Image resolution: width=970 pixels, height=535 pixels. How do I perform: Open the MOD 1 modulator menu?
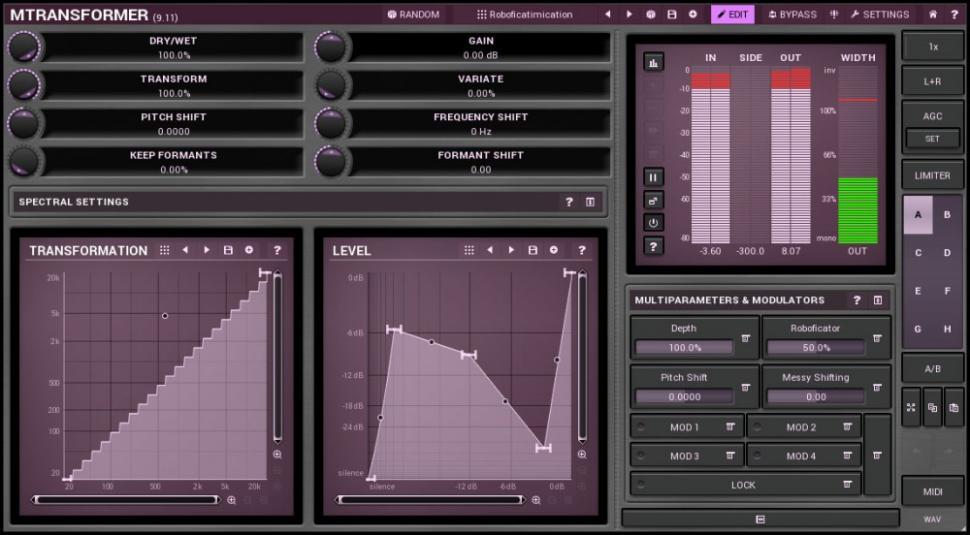(x=730, y=427)
